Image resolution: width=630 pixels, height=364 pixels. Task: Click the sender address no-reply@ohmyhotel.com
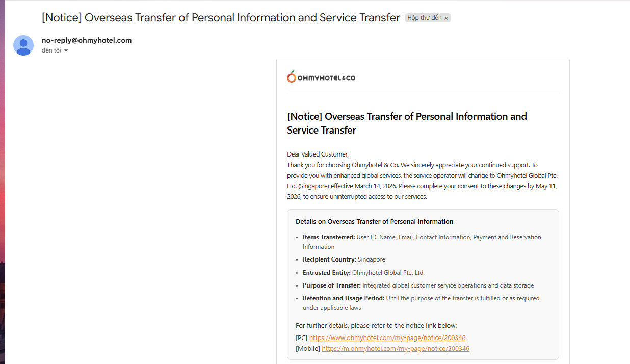87,40
